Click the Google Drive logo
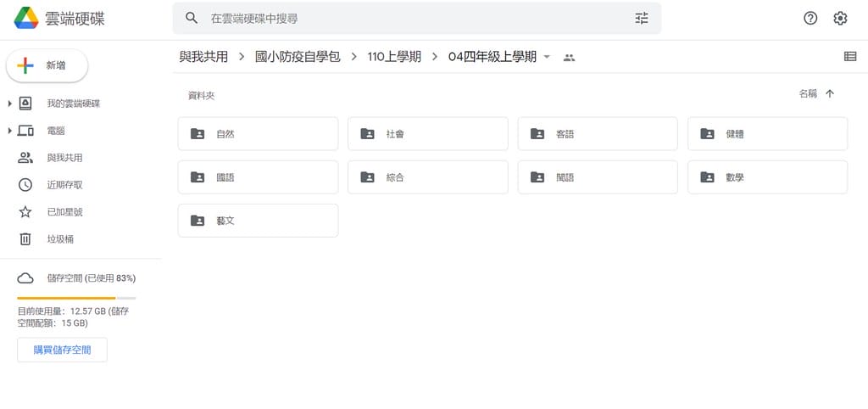Image resolution: width=868 pixels, height=409 pixels. click(x=26, y=19)
